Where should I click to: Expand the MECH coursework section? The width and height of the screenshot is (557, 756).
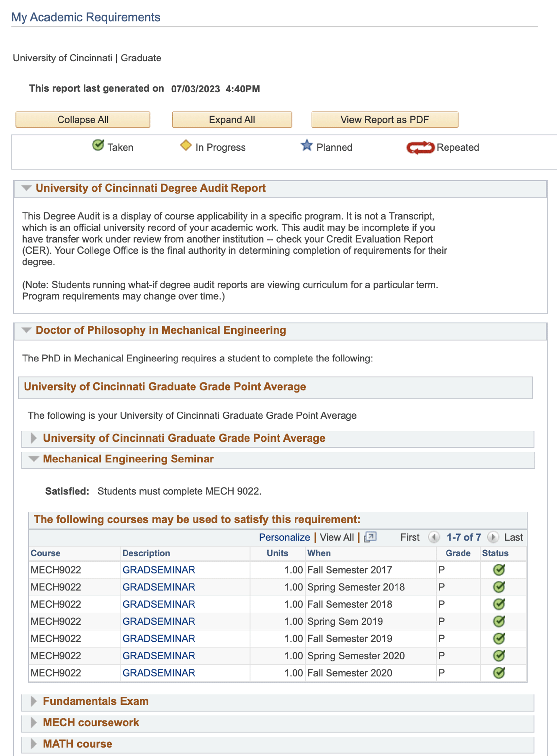point(33,722)
